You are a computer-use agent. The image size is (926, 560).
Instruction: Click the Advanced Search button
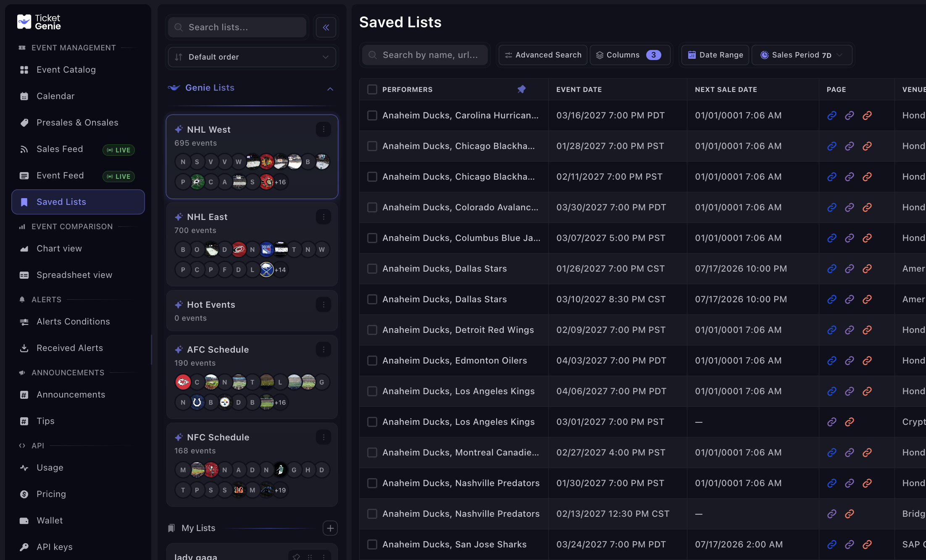543,55
